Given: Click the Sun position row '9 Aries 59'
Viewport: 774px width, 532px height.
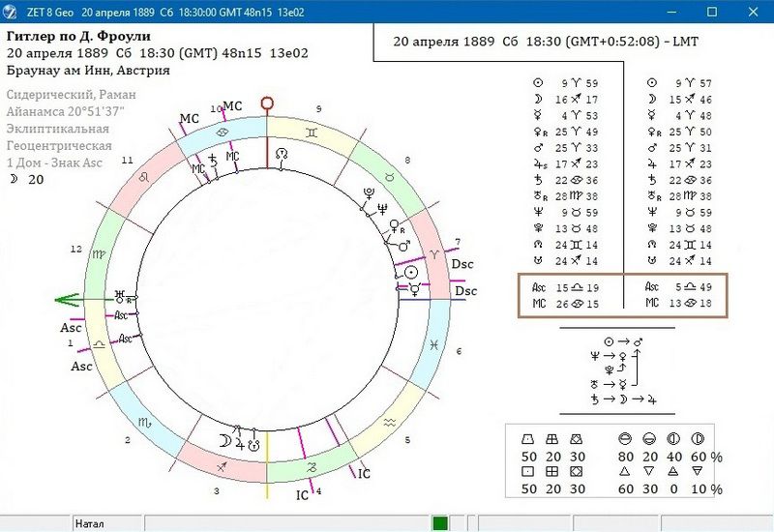Looking at the screenshot, I should click(x=566, y=83).
